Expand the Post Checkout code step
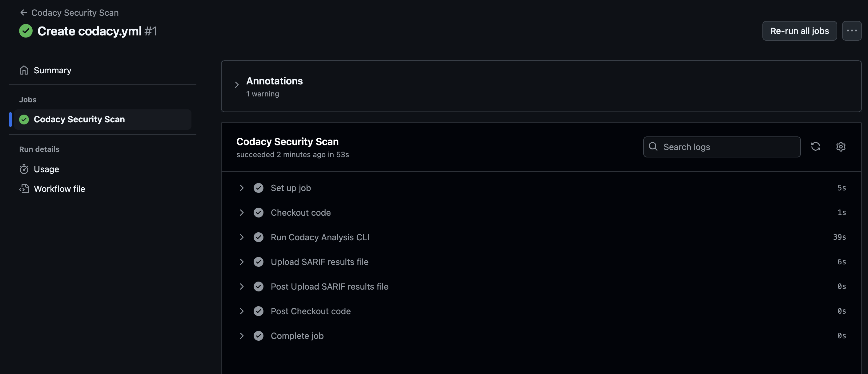The image size is (868, 374). tap(242, 311)
